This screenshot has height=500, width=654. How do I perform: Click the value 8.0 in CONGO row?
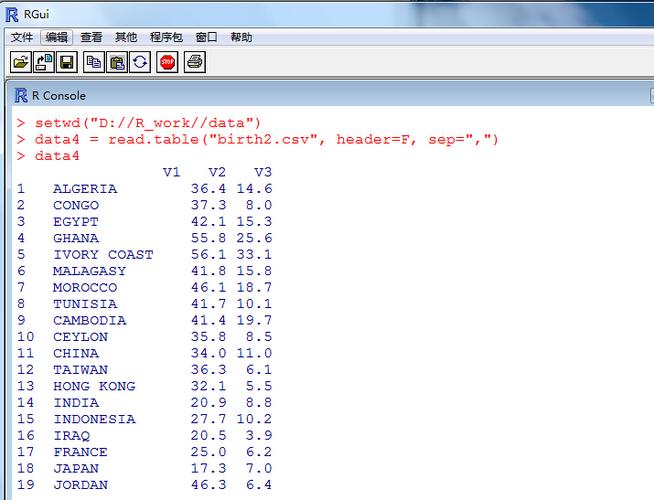point(259,205)
